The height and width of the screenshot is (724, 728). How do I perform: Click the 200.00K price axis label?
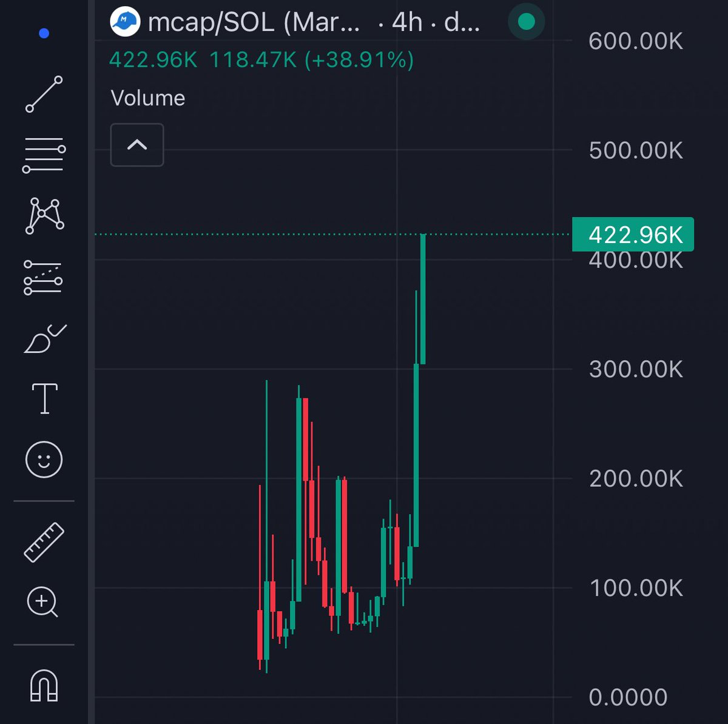click(x=636, y=478)
